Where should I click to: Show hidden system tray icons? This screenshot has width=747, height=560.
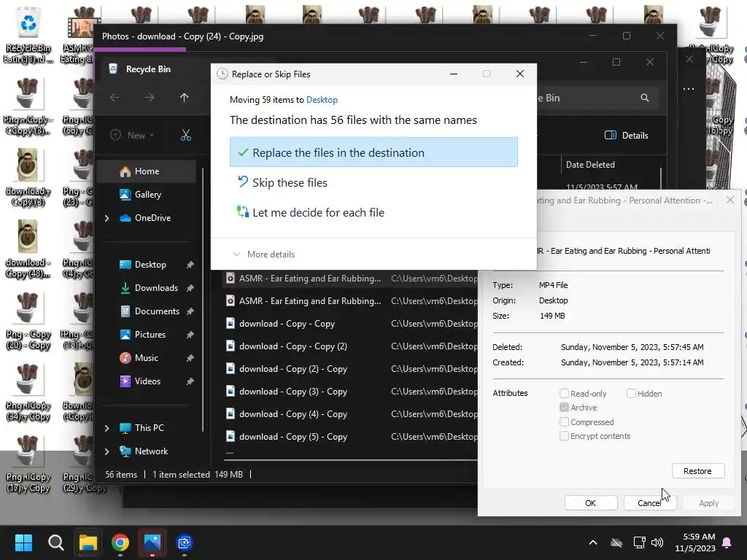(593, 542)
